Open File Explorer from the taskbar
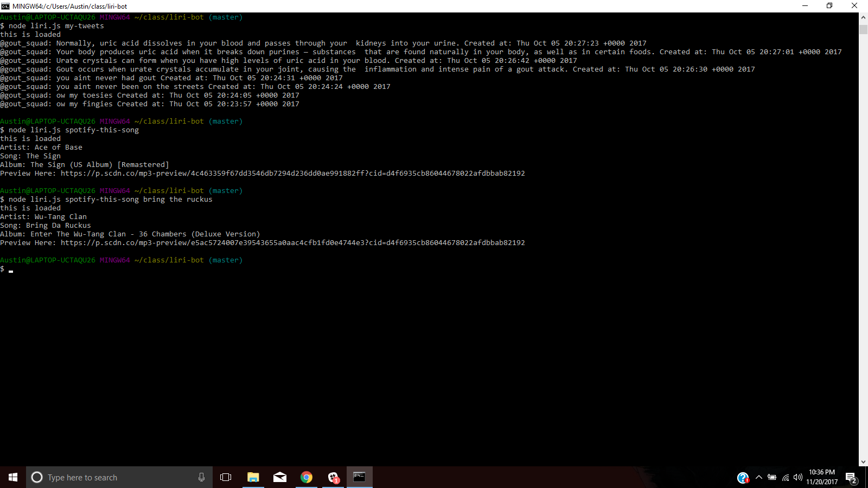This screenshot has width=868, height=488. coord(253,477)
